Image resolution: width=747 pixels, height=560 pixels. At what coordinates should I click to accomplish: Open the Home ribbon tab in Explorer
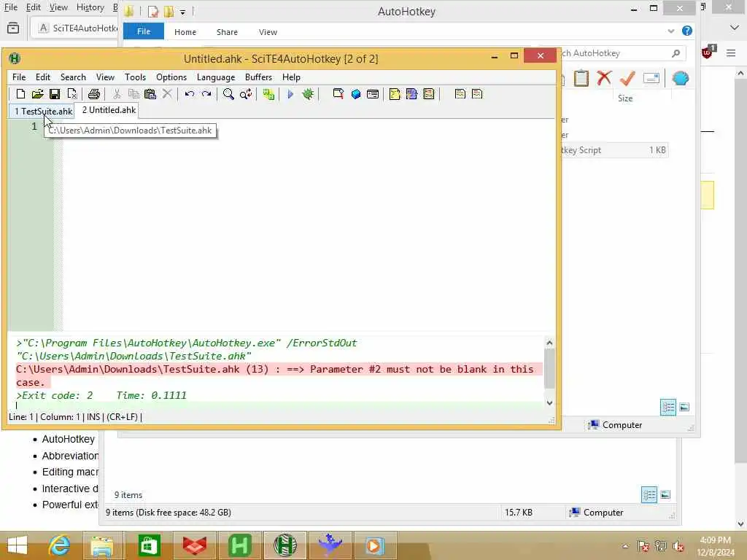point(185,32)
